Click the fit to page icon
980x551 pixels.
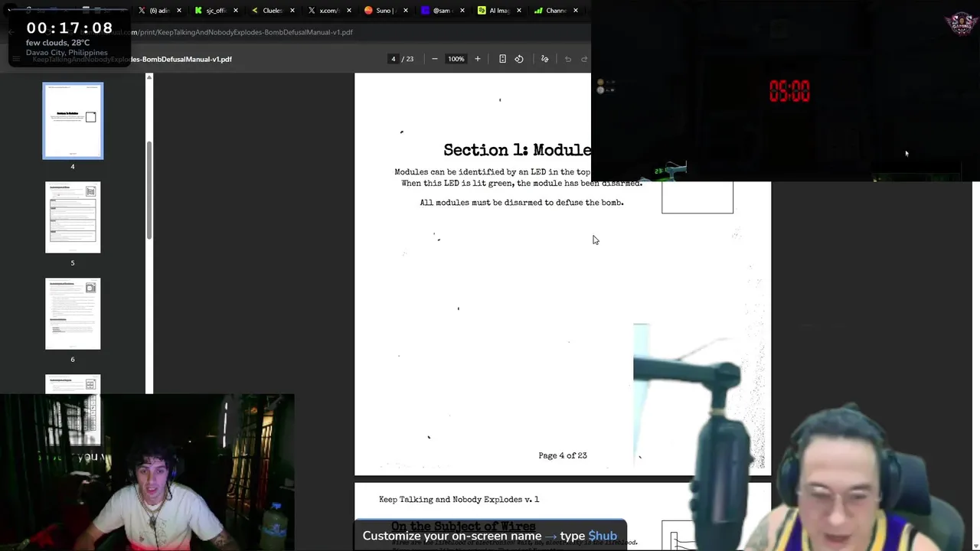(x=502, y=59)
